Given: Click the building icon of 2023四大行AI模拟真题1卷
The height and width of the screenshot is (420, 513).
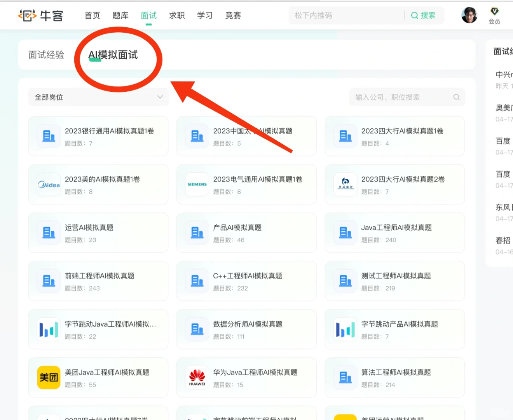Looking at the screenshot, I should click(x=345, y=136).
